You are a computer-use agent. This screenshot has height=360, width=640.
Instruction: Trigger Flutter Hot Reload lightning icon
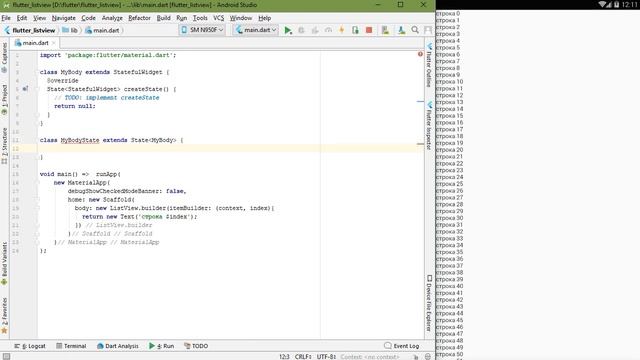click(x=342, y=30)
